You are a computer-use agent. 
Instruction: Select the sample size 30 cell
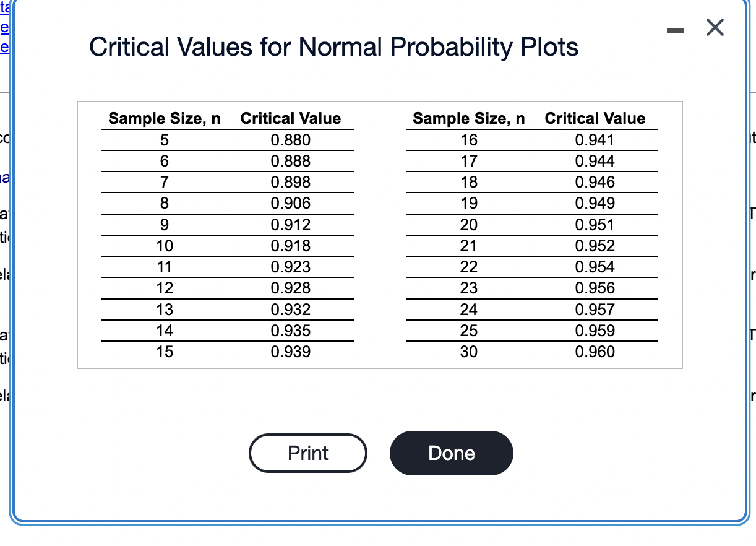[x=469, y=352]
